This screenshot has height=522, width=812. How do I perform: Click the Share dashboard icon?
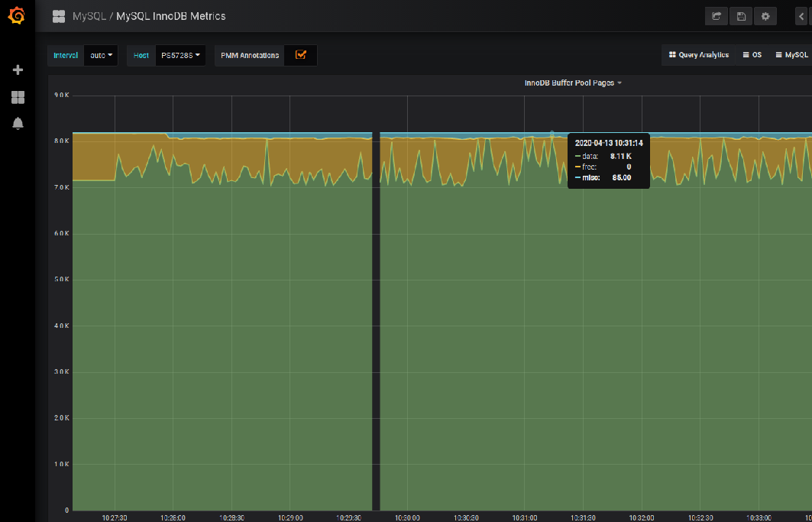(x=717, y=16)
